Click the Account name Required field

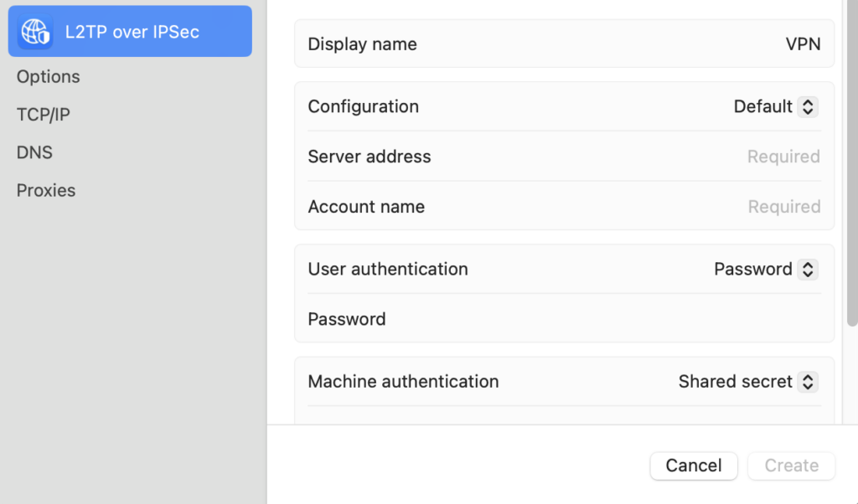coord(784,207)
